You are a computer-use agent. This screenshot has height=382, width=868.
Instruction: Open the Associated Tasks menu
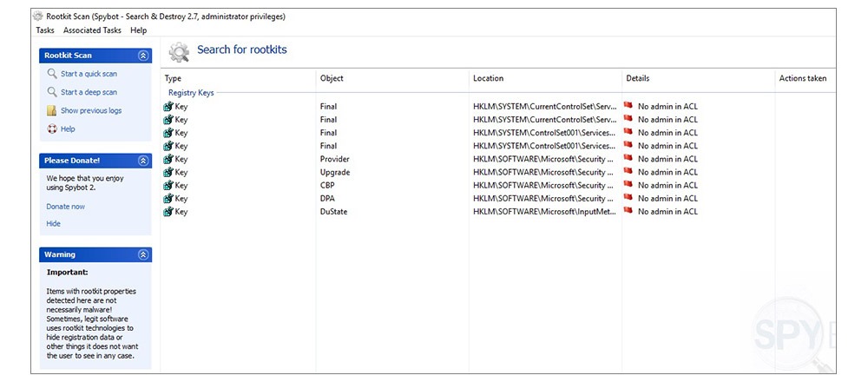92,30
